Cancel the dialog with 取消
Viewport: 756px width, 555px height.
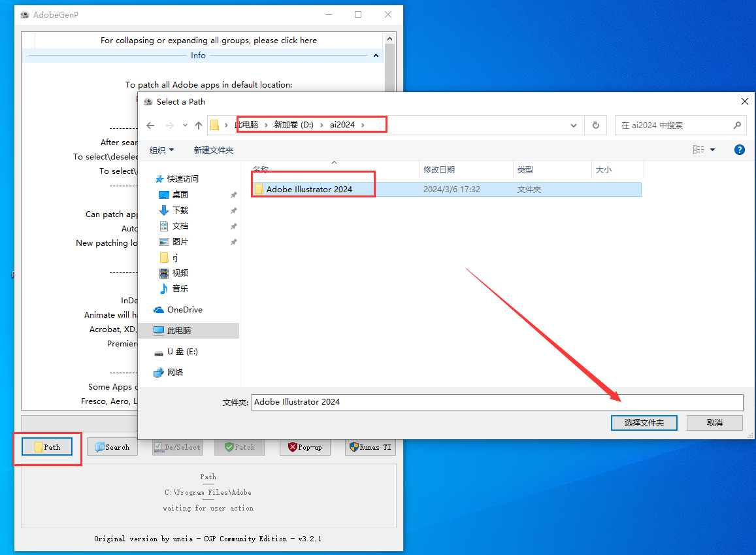pos(715,423)
